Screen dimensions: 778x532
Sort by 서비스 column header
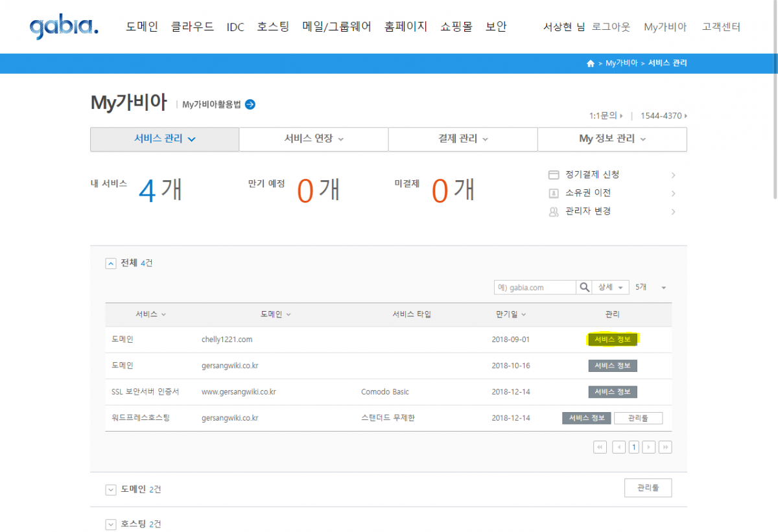pyautogui.click(x=150, y=314)
